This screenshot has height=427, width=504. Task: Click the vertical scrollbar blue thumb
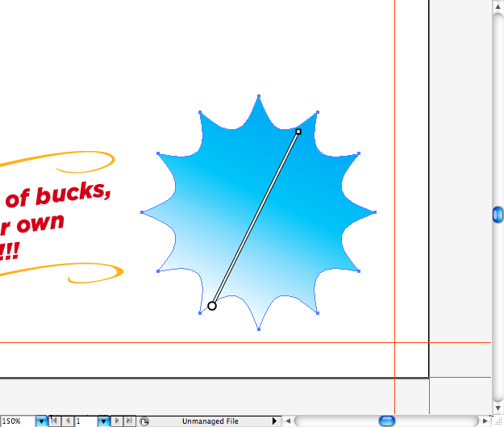pyautogui.click(x=498, y=215)
